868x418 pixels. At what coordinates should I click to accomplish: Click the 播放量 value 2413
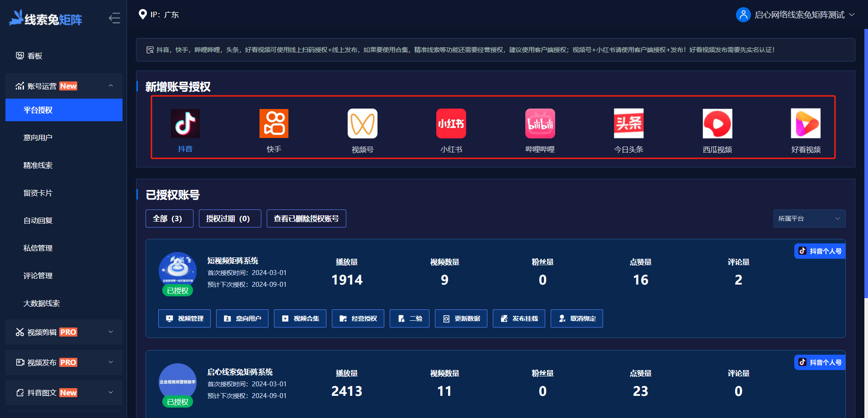347,391
